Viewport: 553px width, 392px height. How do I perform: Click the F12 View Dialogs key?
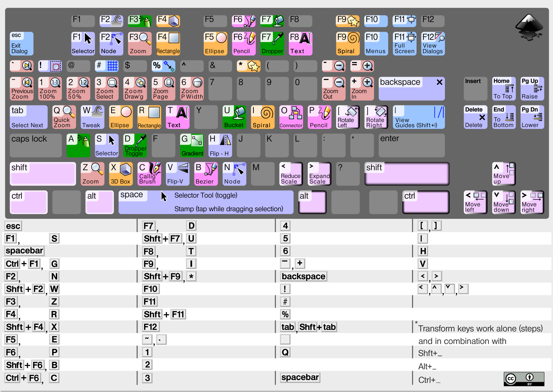433,43
